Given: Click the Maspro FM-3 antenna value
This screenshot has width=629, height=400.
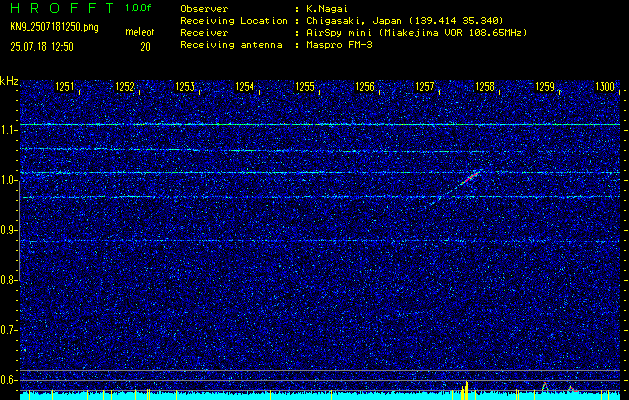Looking at the screenshot, I should coord(339,45).
